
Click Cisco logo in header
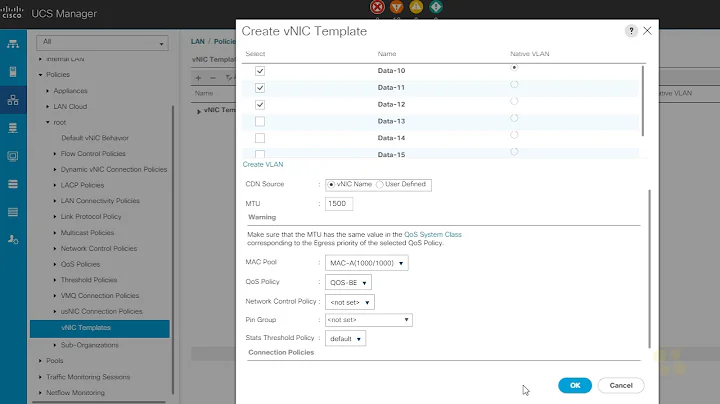[x=12, y=12]
